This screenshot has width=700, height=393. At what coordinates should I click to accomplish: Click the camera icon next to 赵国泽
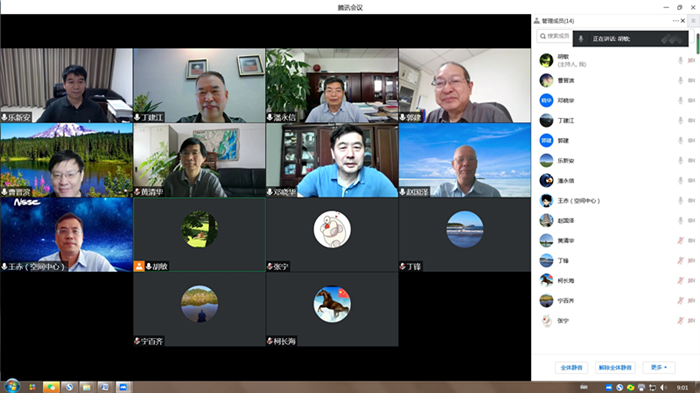(692, 221)
